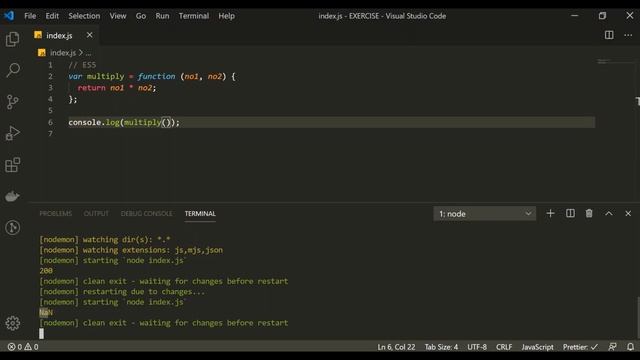
Task: Click line number 6 in the gutter
Action: pyautogui.click(x=50, y=122)
